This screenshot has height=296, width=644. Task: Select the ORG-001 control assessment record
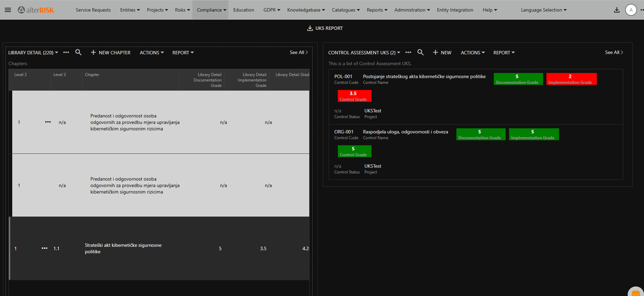point(344,132)
